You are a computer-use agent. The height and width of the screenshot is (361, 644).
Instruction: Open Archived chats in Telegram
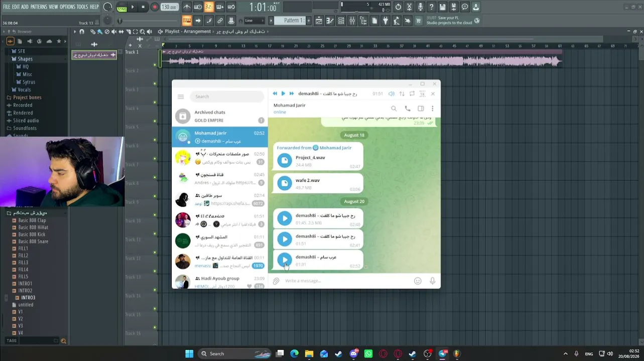[220, 116]
